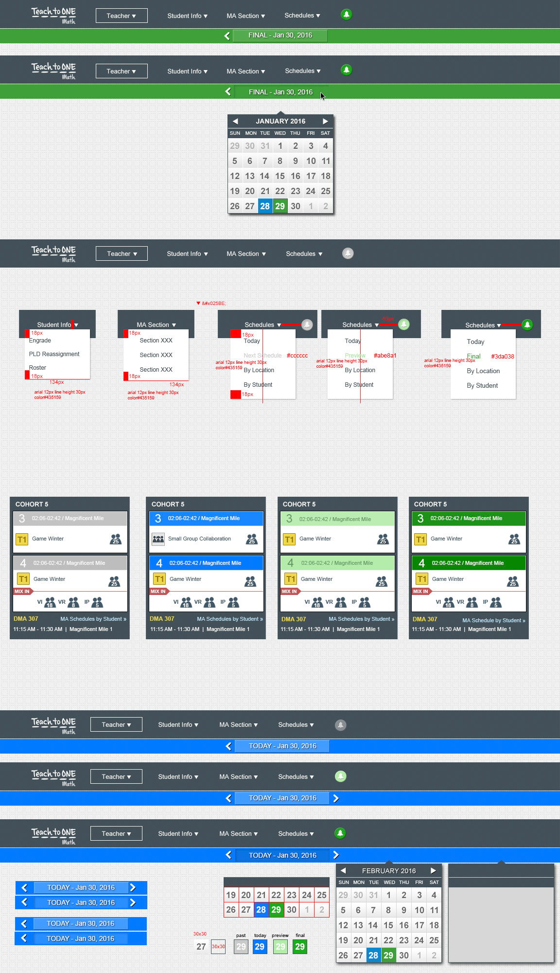The width and height of the screenshot is (560, 973).
Task: Click students 25 icon in blue card's period 3
Action: 252,539
